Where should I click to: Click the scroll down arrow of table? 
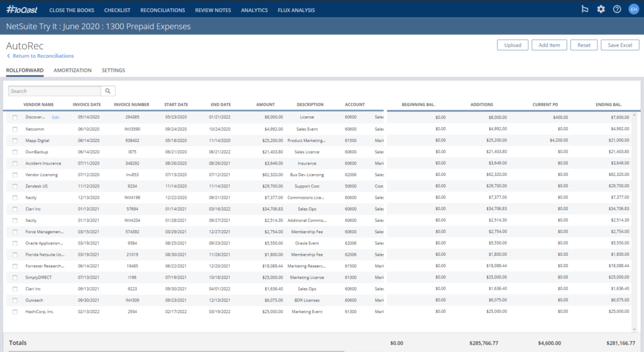pyautogui.click(x=634, y=329)
